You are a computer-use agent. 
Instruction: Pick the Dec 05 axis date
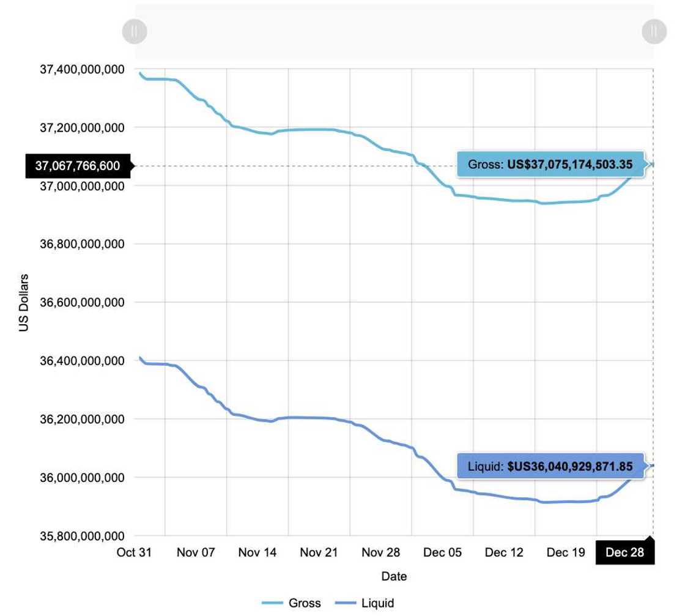click(x=443, y=552)
